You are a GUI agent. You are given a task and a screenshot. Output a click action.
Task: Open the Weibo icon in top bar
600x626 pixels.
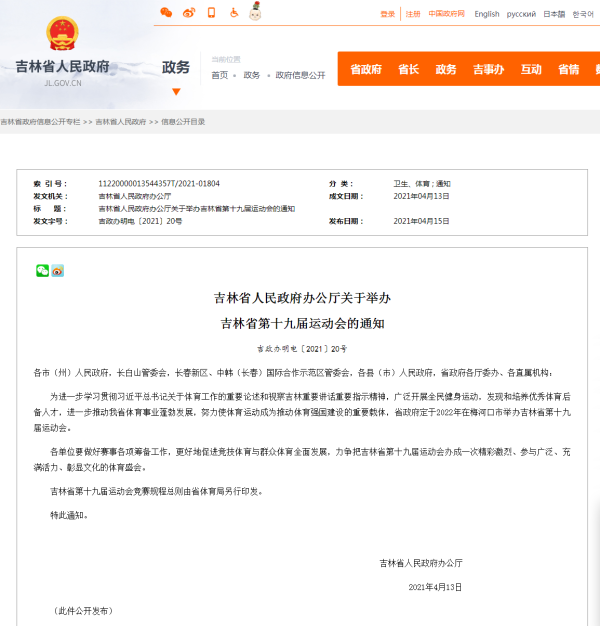pos(189,13)
